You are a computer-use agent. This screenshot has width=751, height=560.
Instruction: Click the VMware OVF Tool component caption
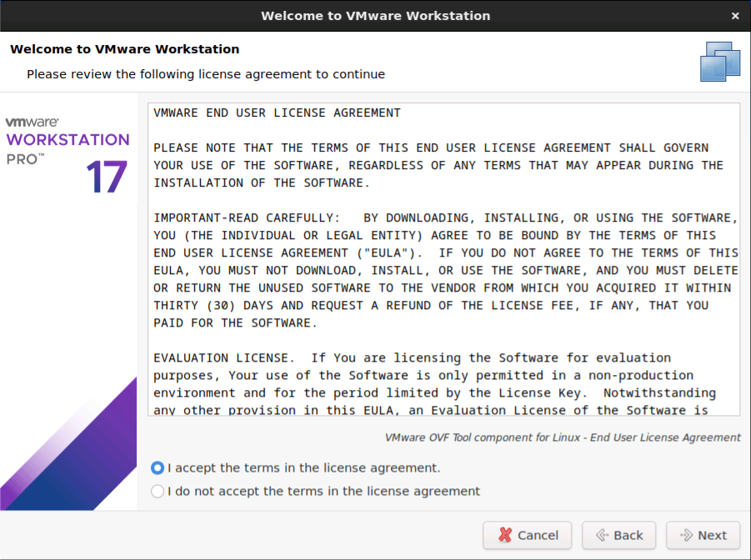click(x=563, y=437)
